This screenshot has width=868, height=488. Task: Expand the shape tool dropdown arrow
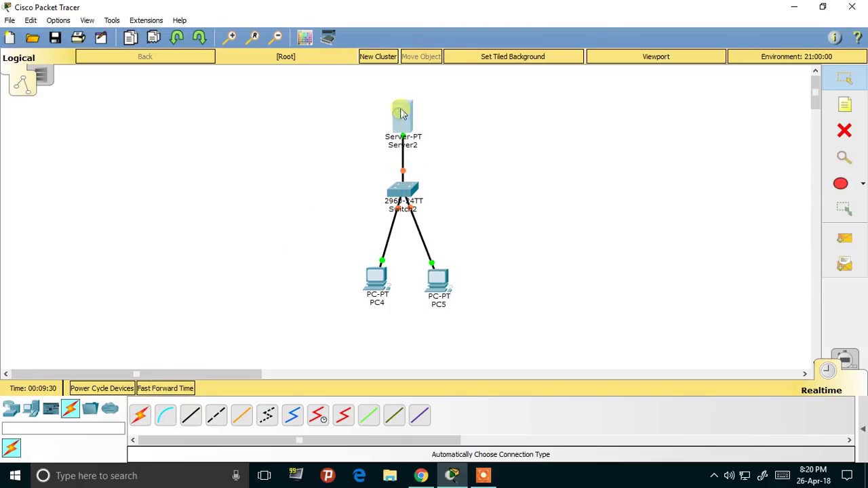863,184
